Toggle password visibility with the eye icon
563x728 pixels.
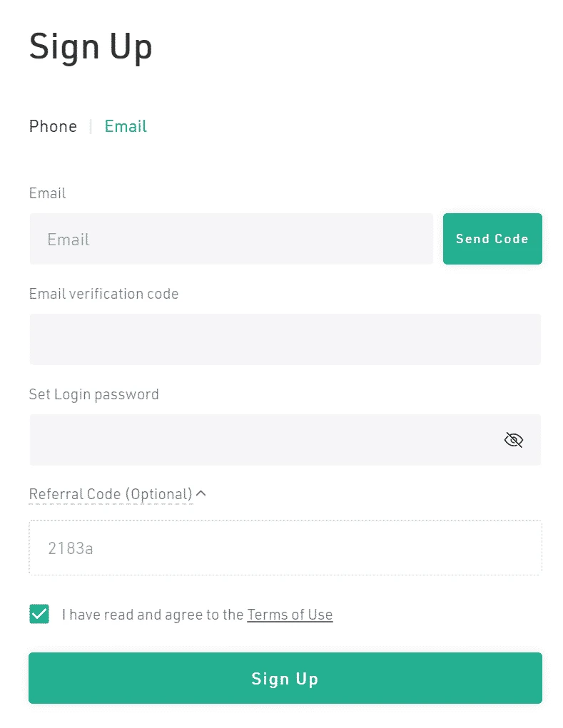[514, 440]
